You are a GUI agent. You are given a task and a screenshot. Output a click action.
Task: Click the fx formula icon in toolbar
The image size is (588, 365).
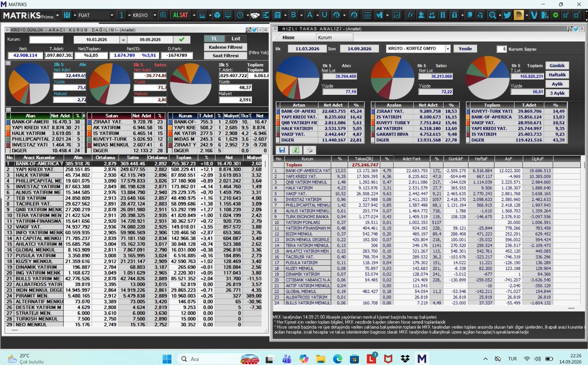410,15
